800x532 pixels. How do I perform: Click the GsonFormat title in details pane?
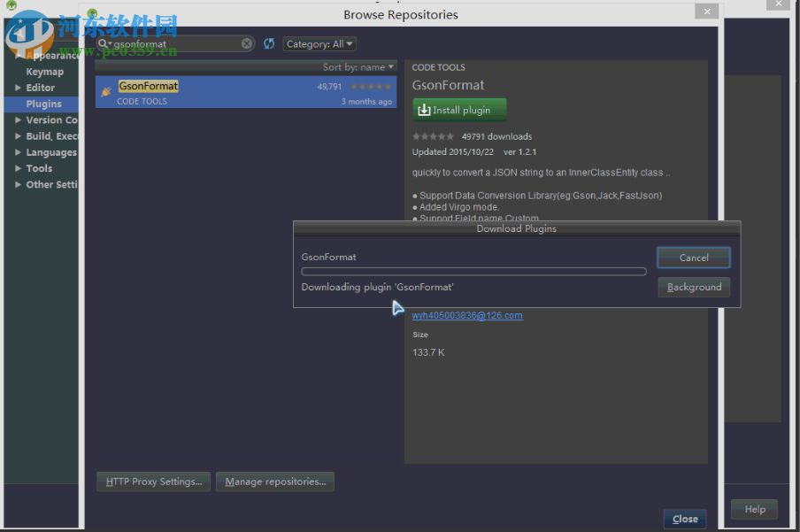448,85
